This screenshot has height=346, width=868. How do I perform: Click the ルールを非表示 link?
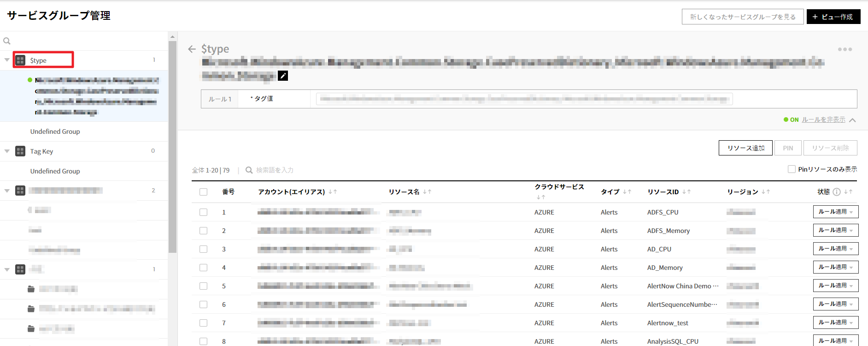823,119
